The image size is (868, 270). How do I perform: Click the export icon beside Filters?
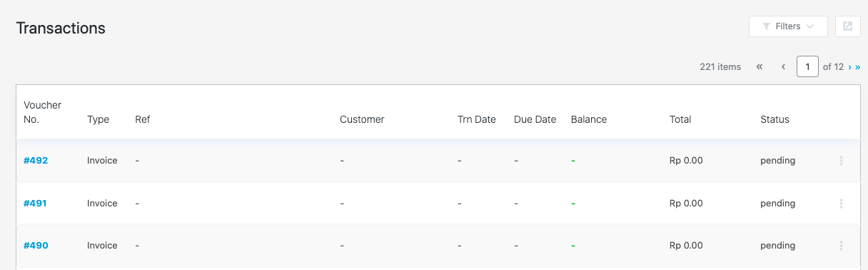tap(847, 26)
